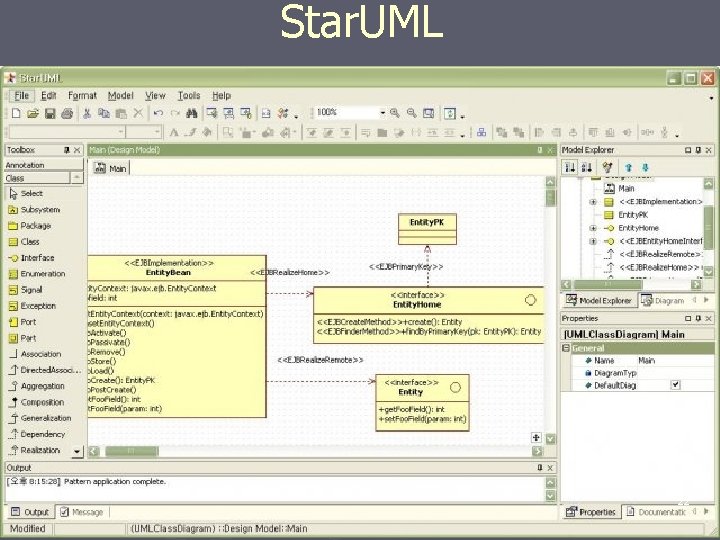The height and width of the screenshot is (540, 720).
Task: Select the EntityPK class in diagram
Action: 427,229
